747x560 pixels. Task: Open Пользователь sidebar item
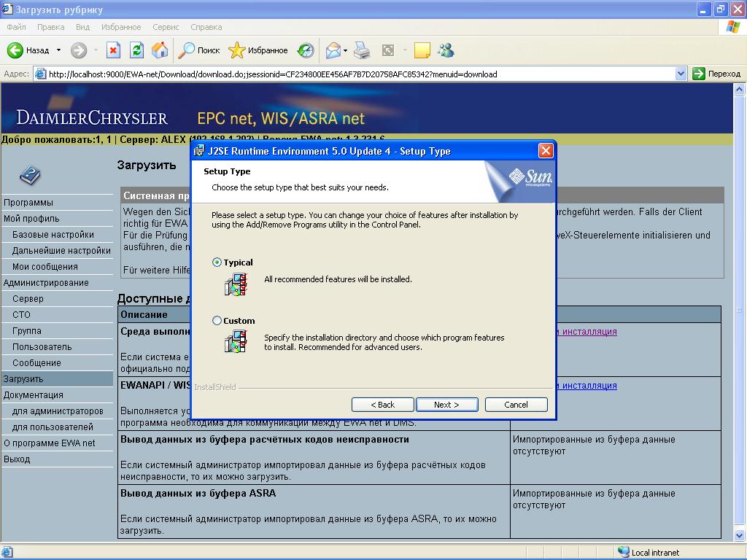(x=42, y=346)
